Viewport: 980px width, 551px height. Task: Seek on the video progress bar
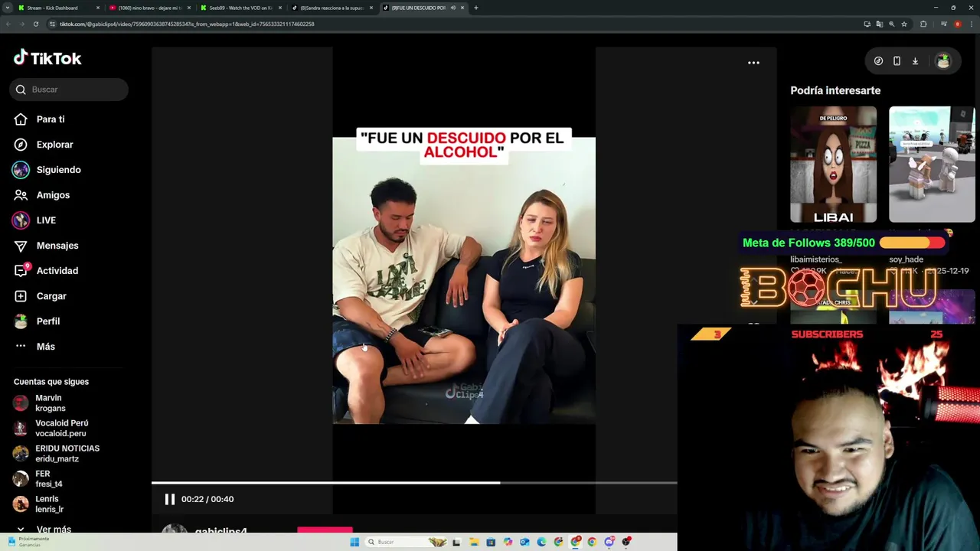pos(414,483)
